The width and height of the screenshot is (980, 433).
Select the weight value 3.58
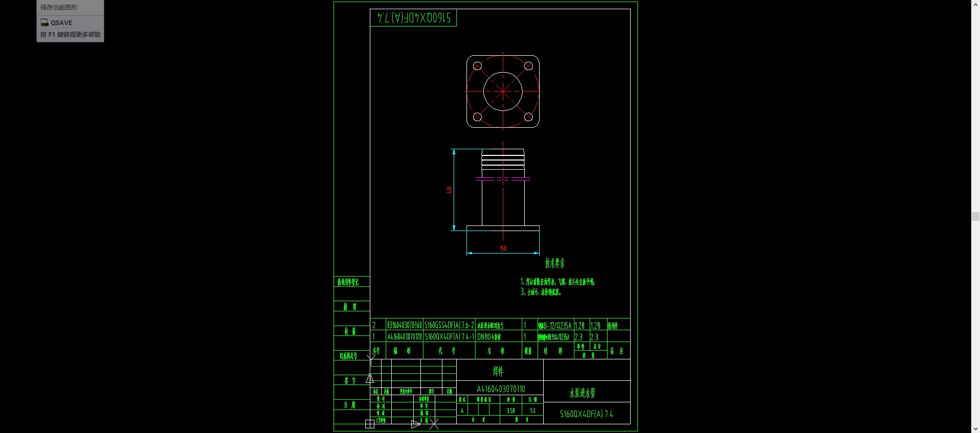pos(510,411)
